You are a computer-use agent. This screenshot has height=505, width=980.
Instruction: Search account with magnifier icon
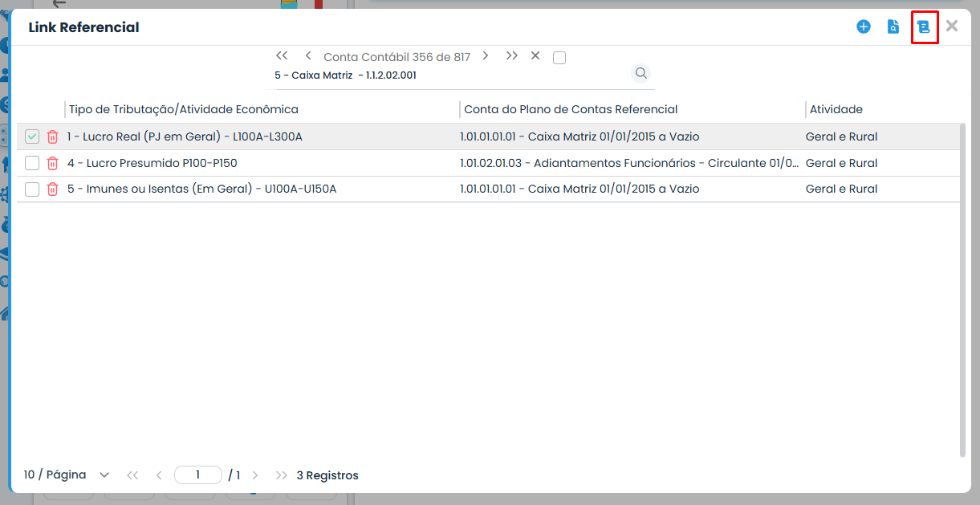coord(641,73)
